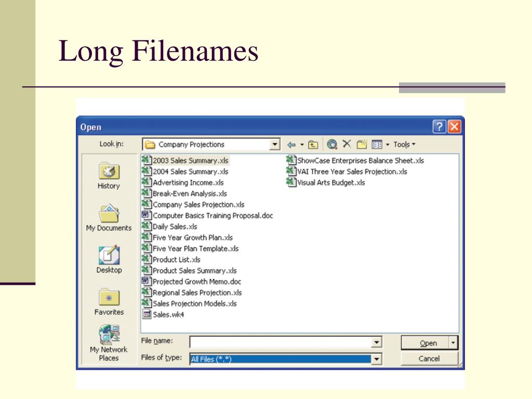Screen dimensions: 532x399
Task: Select Visual Arts Budget.xls
Action: tap(331, 182)
